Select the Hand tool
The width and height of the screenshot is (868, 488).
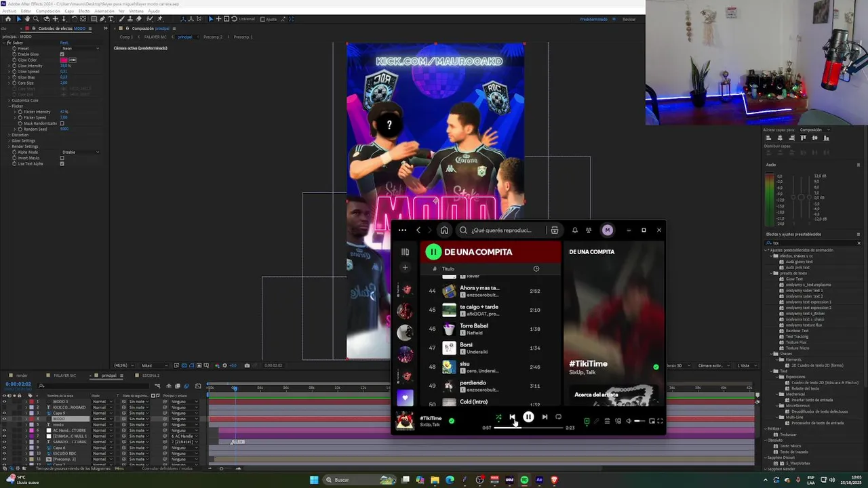(27, 19)
